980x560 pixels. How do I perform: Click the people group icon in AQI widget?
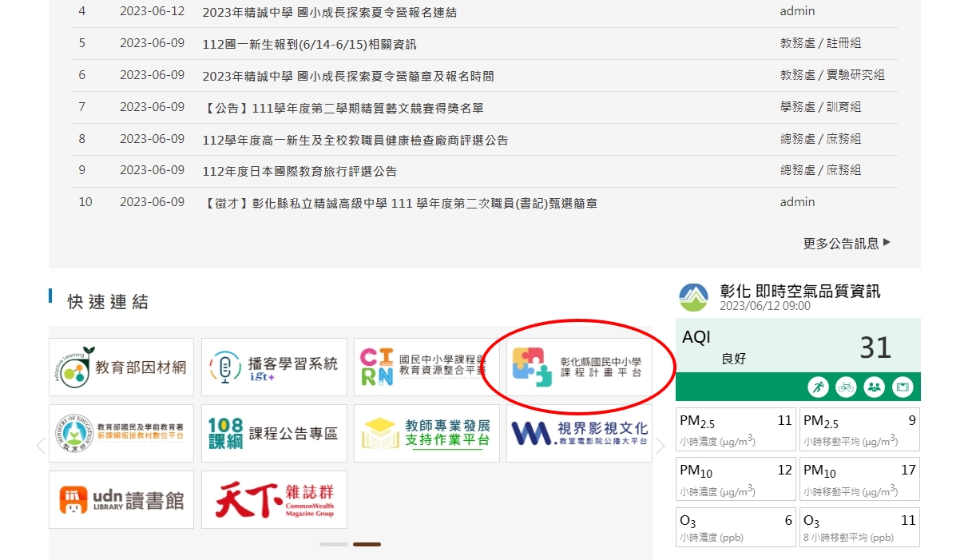(874, 387)
